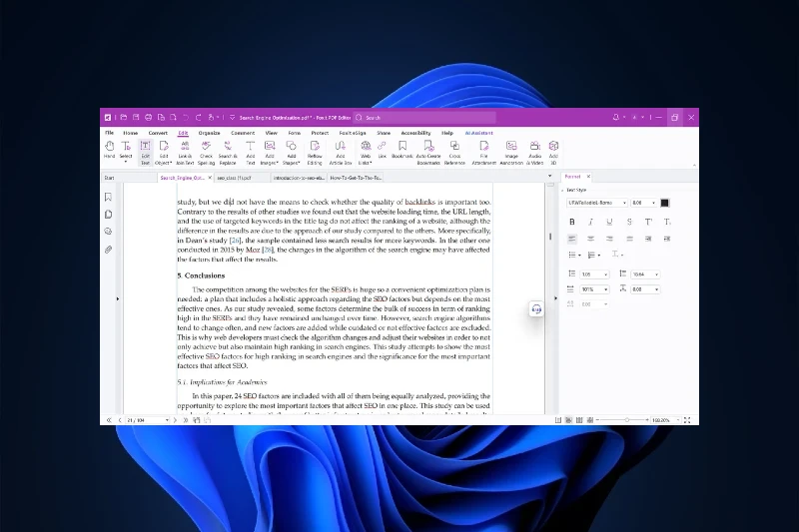Click the Print icon in title bar
This screenshot has height=532, width=799.
(x=148, y=117)
